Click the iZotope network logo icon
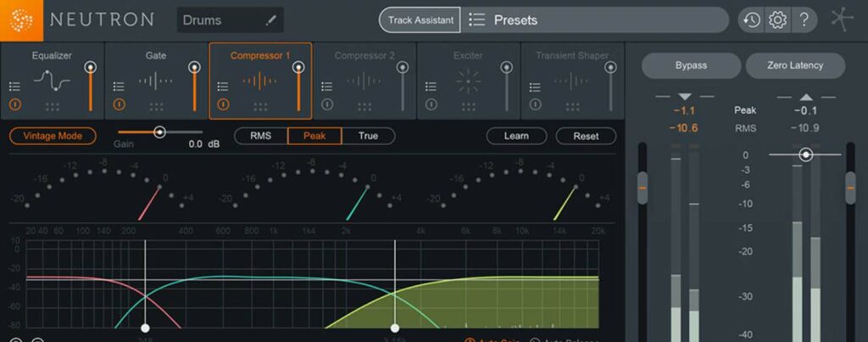868x342 pixels. (x=843, y=20)
